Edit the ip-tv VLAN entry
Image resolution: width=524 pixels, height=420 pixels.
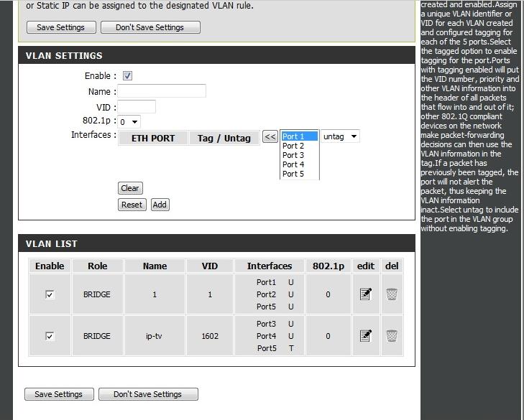coord(365,336)
